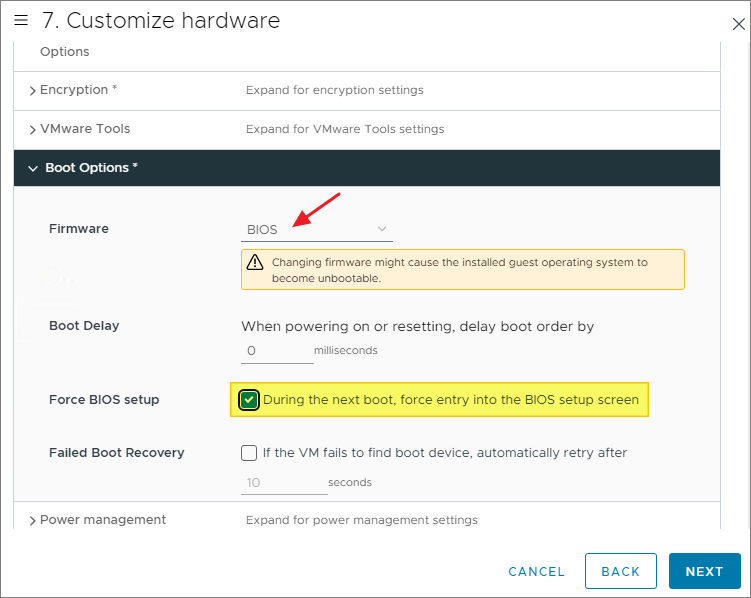Click the warning triangle icon in firmware alert
Screen dimensions: 751x598
256,263
